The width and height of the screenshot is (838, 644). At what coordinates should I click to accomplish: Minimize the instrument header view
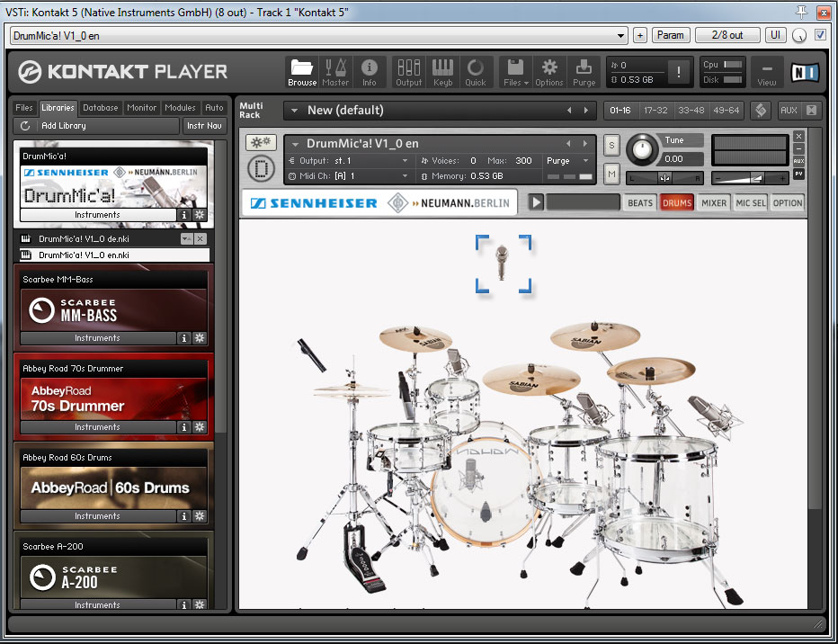click(798, 148)
